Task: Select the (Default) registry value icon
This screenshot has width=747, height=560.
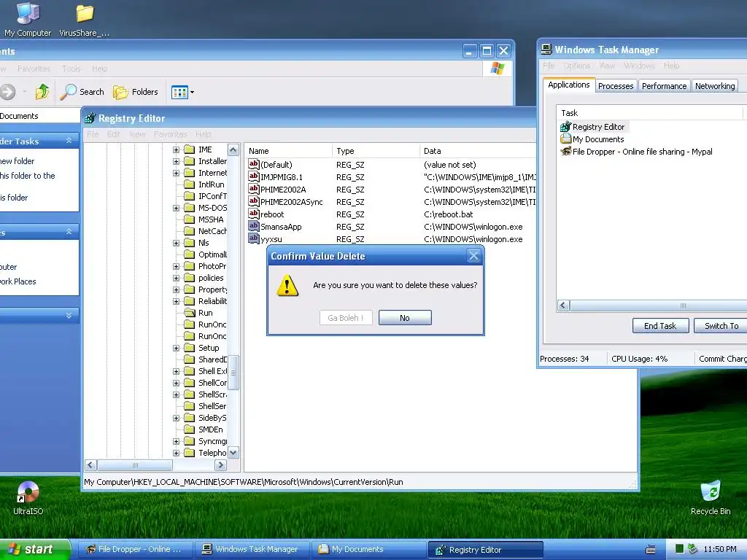Action: tap(254, 164)
